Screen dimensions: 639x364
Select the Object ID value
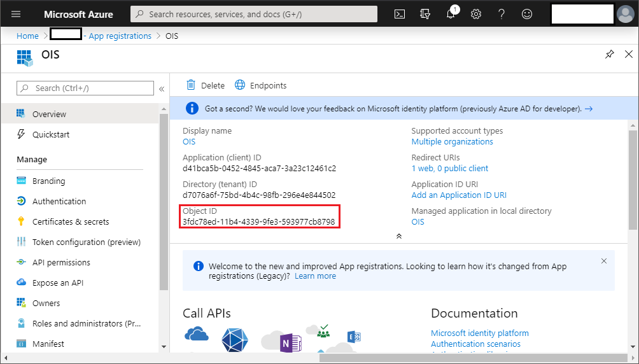tap(259, 221)
